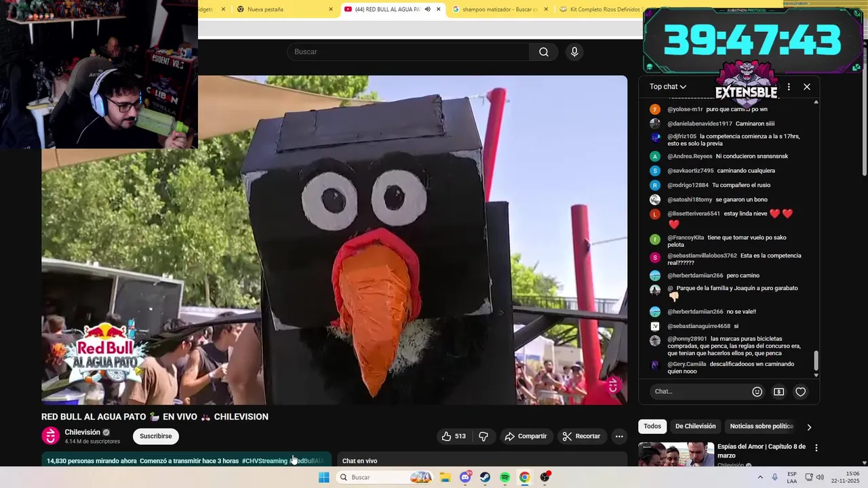
Task: Click username @Andrea.Reyees in chat
Action: pos(690,157)
